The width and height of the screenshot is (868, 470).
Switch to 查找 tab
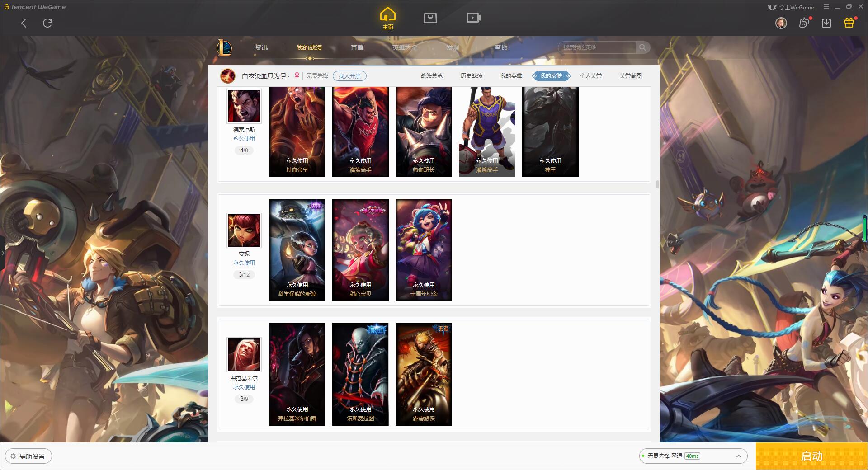point(501,47)
